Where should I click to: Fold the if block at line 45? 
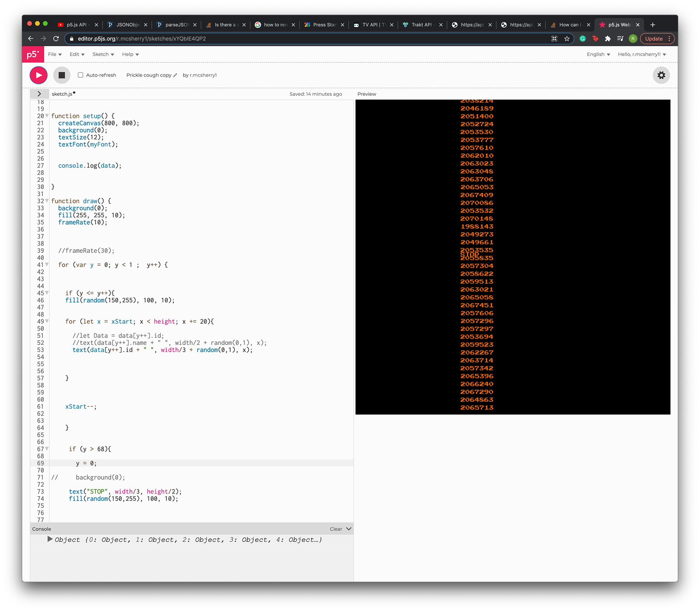click(x=47, y=293)
